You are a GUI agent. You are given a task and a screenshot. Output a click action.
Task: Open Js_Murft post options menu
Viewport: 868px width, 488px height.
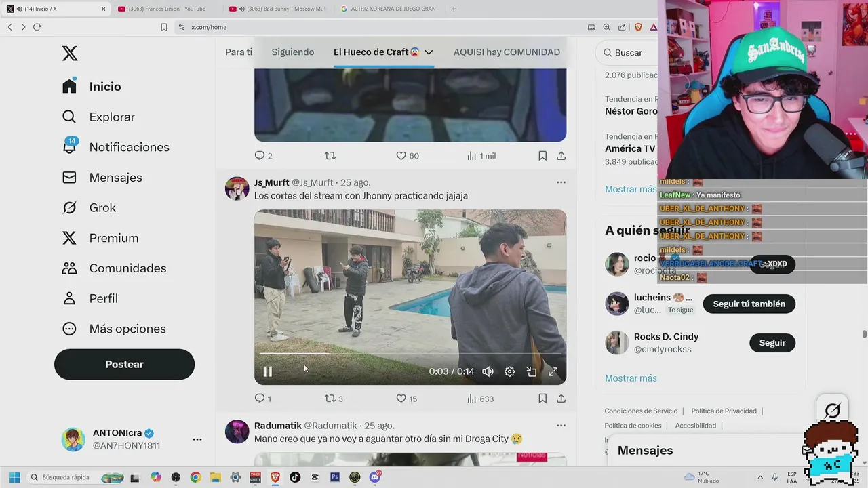point(561,182)
